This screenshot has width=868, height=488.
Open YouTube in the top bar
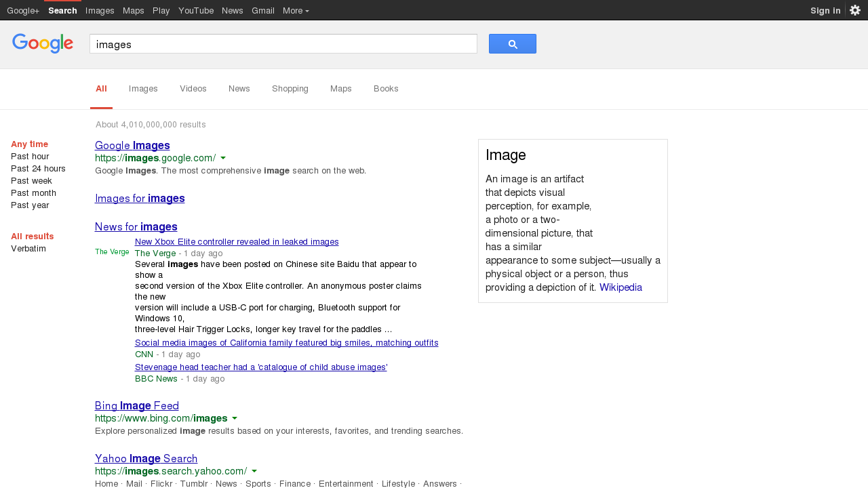pos(196,10)
